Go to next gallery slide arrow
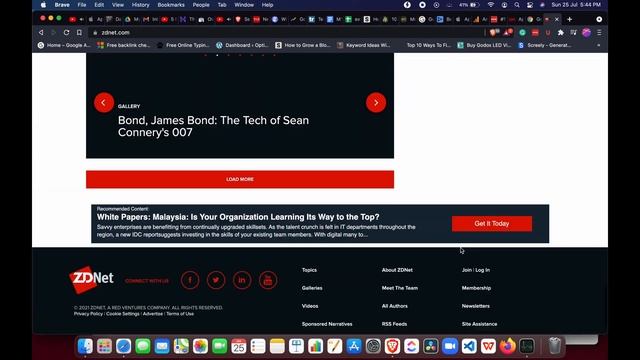This screenshot has height=360, width=640. [x=376, y=102]
